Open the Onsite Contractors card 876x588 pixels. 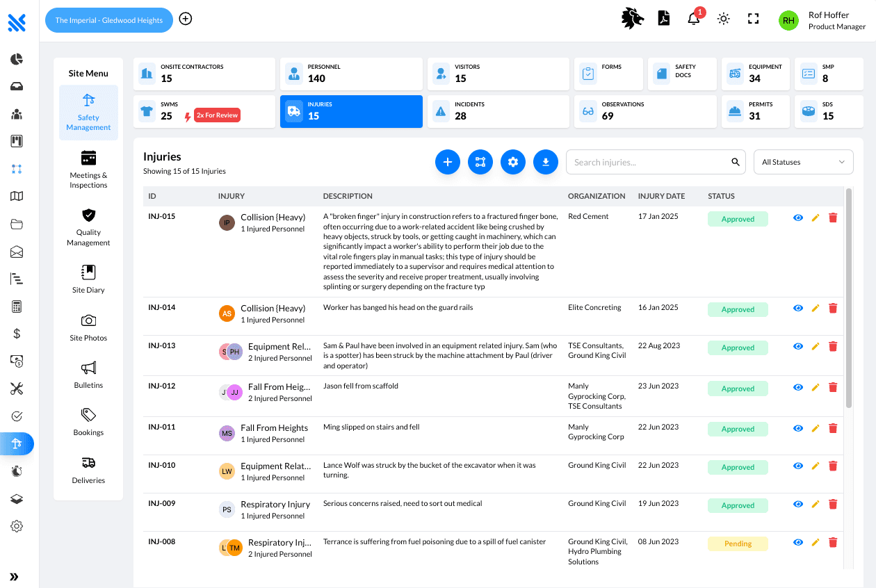point(204,74)
